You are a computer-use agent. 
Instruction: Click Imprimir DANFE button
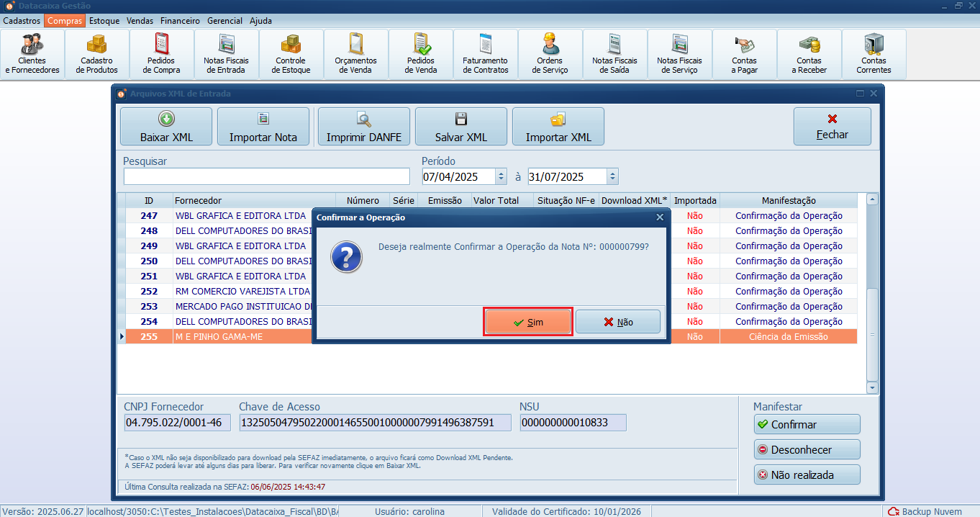point(364,127)
